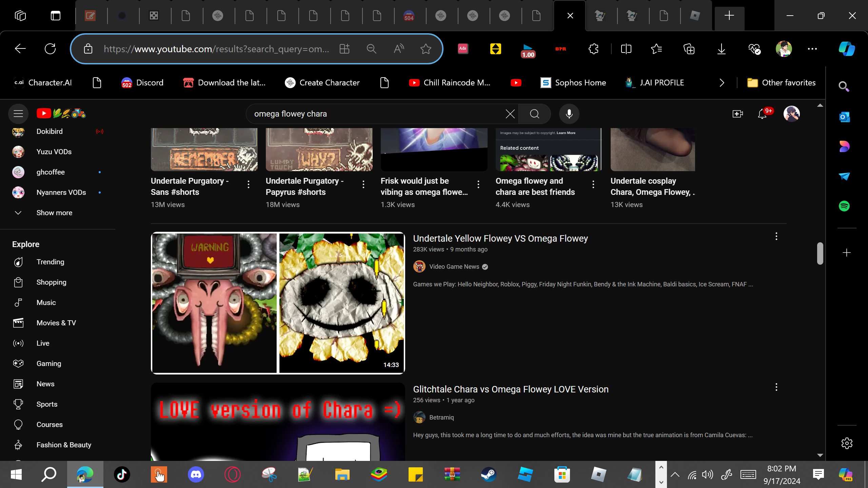Select Gaming in Explore section
The width and height of the screenshot is (868, 488).
[49, 364]
